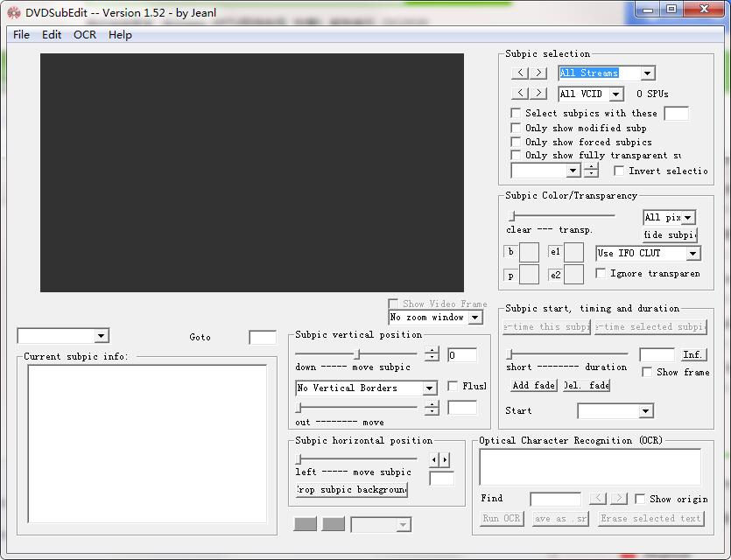
Task: Click the OCR Find text field
Action: [556, 499]
